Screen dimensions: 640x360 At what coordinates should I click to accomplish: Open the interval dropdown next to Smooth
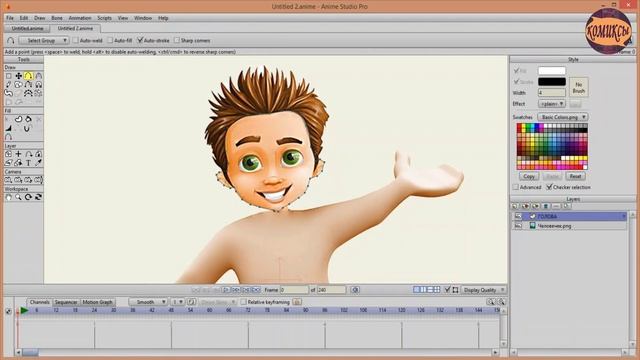pyautogui.click(x=177, y=302)
